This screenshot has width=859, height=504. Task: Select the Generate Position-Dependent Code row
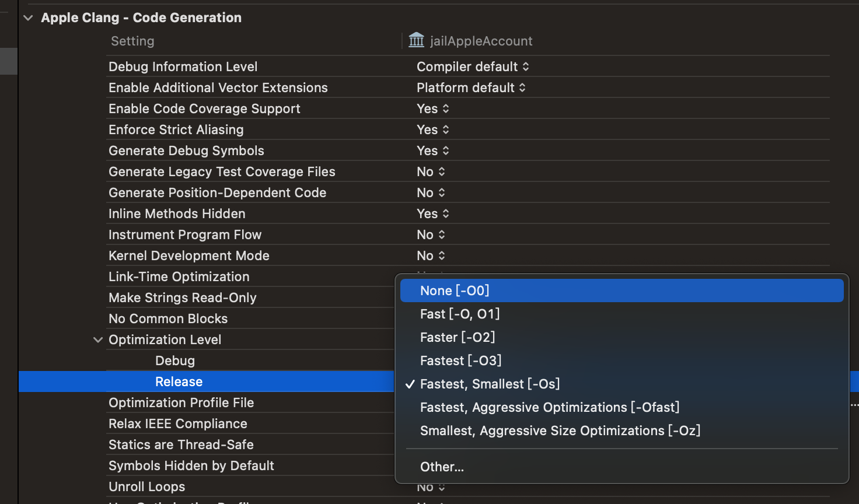click(217, 192)
